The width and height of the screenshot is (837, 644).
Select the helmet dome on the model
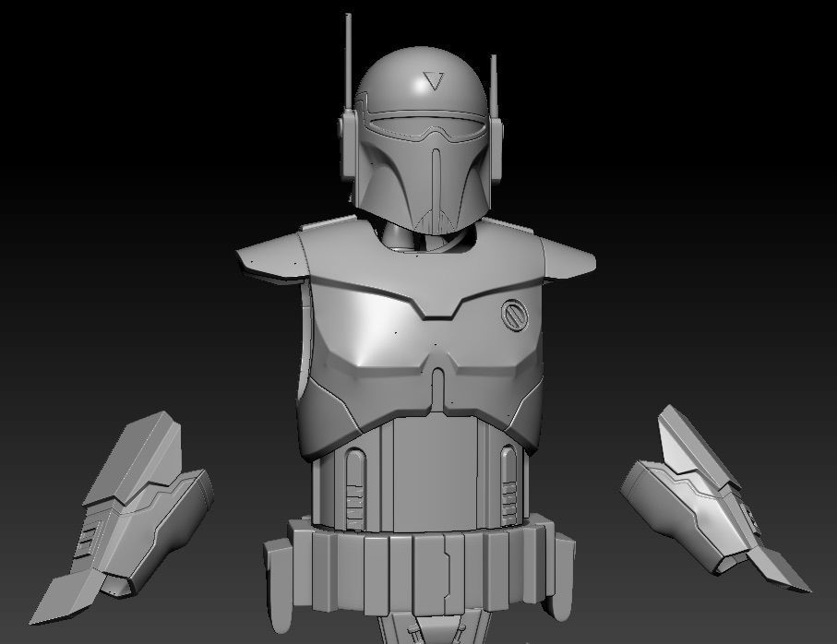(421, 79)
